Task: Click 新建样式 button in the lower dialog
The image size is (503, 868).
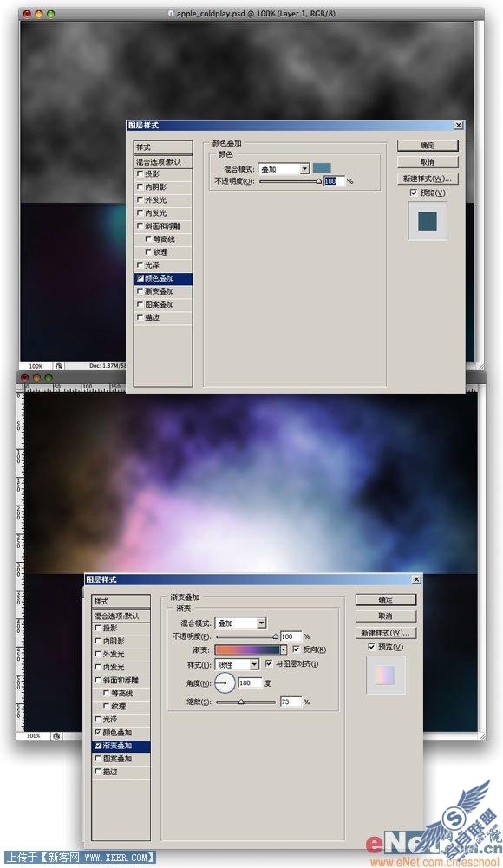Action: click(386, 633)
